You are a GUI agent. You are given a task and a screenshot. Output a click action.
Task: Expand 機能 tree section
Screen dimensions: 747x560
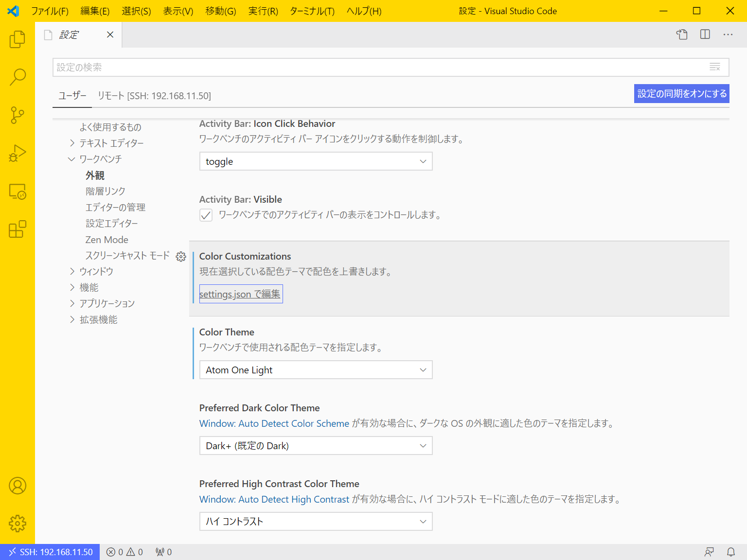[72, 287]
